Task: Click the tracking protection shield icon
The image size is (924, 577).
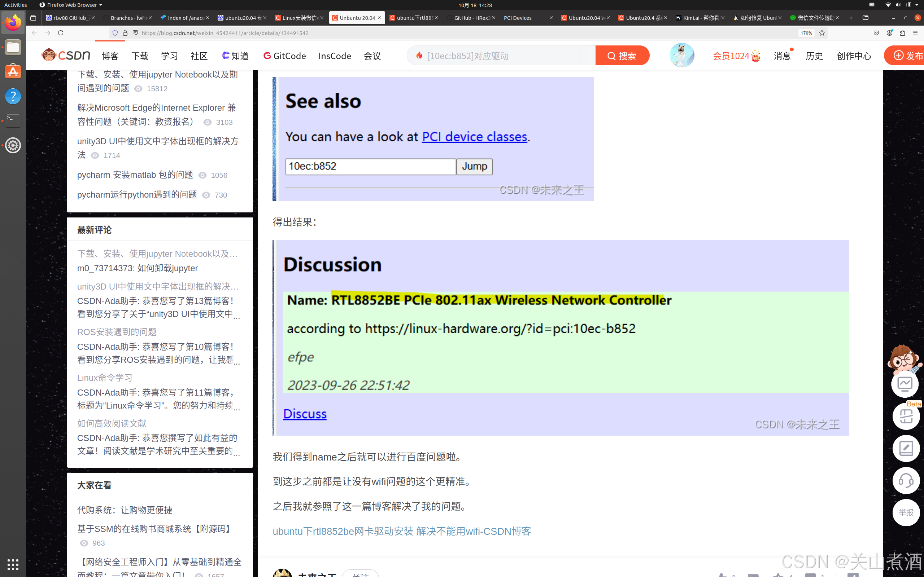Action: (x=115, y=33)
